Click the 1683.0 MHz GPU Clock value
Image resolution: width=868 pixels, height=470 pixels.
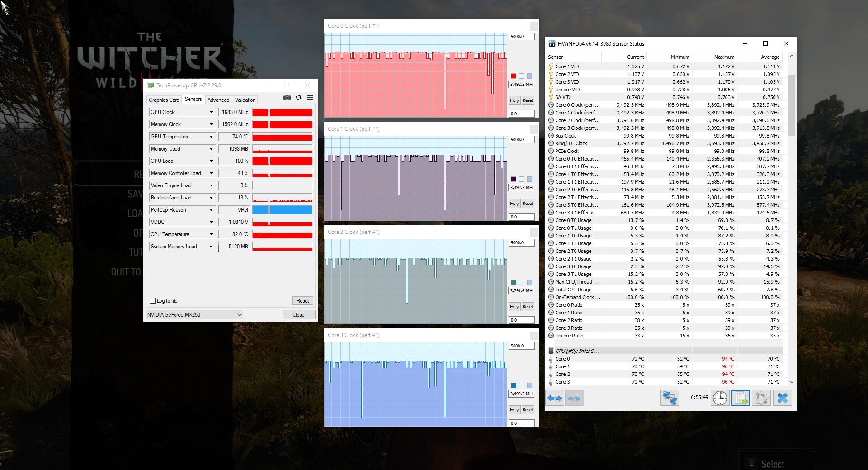point(234,112)
